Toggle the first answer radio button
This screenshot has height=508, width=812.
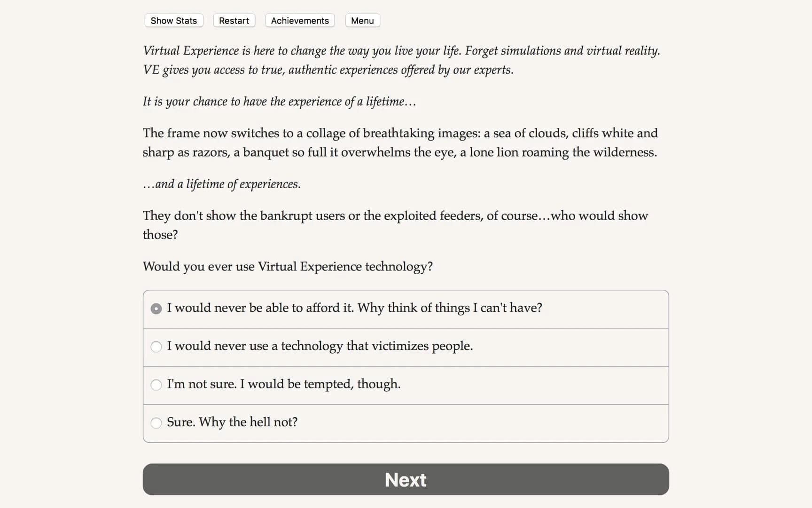point(156,309)
